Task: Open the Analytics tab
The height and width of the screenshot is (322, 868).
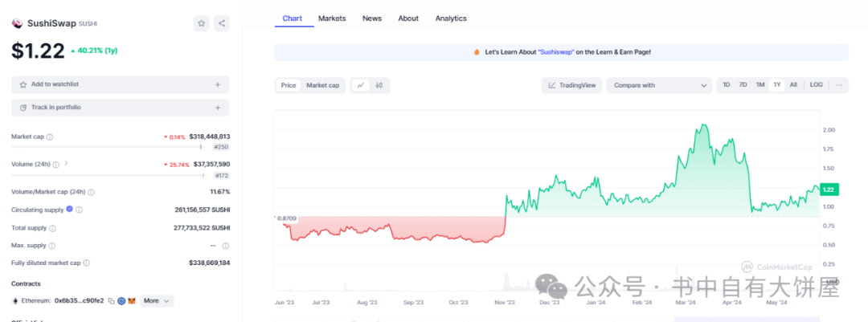Action: click(451, 18)
